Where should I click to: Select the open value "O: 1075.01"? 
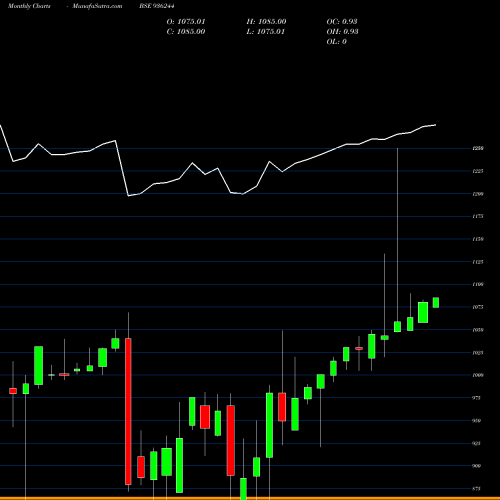[186, 22]
